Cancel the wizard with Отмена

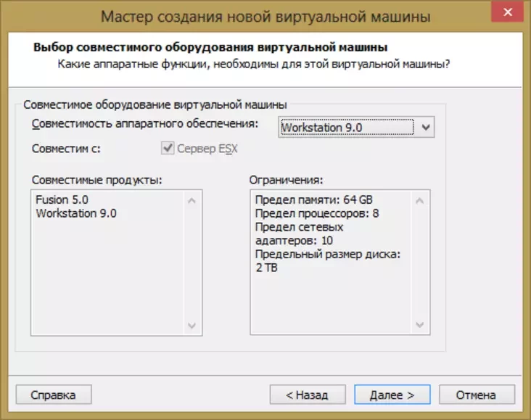[x=476, y=395]
